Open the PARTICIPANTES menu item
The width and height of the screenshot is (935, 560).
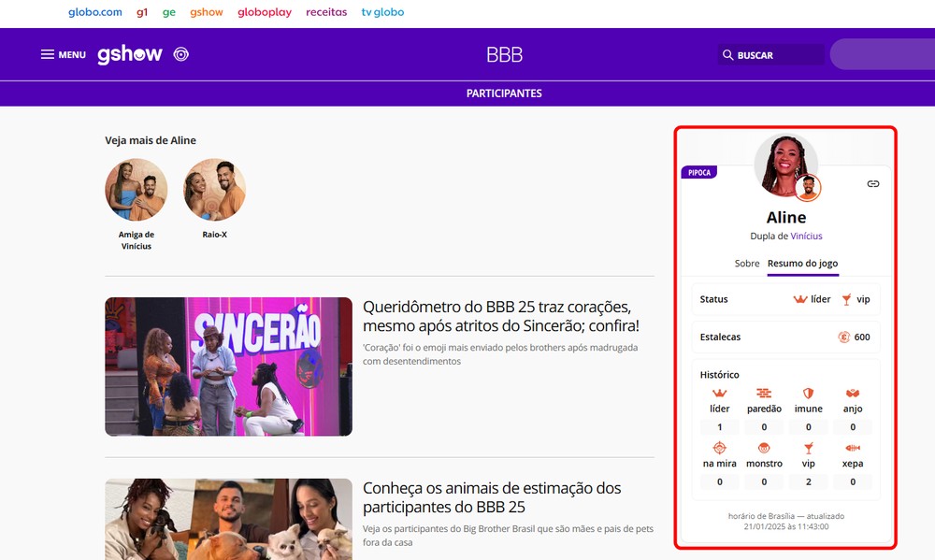504,93
